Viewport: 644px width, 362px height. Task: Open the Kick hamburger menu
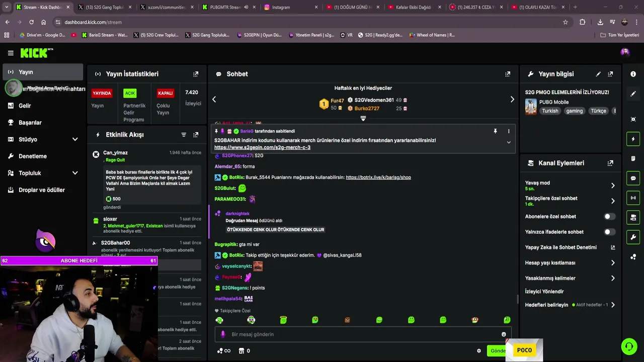click(x=11, y=53)
